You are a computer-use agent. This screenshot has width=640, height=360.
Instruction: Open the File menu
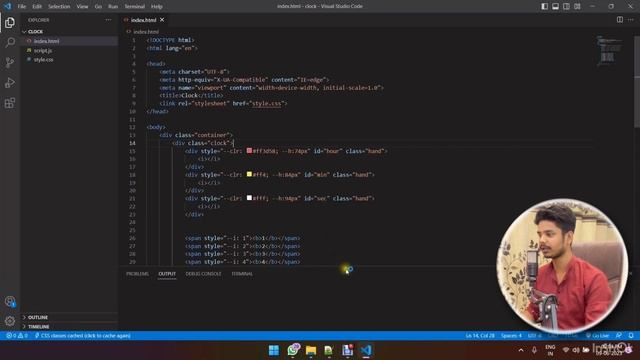point(22,7)
